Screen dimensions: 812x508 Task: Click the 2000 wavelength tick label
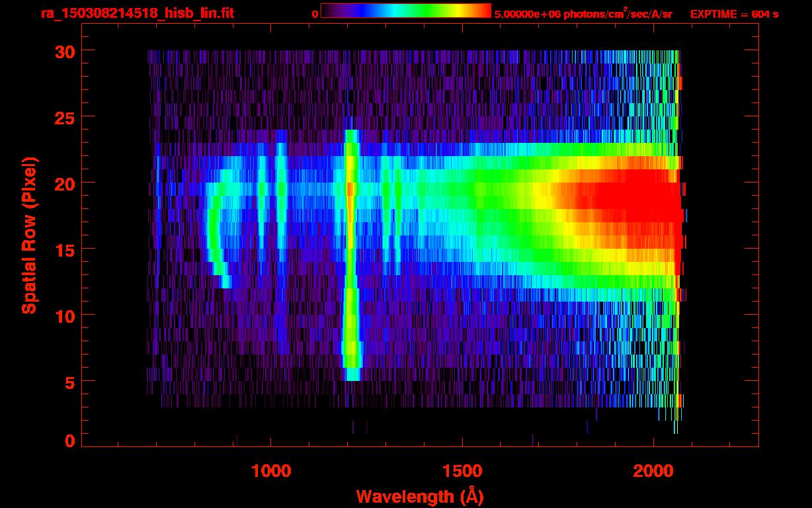pyautogui.click(x=653, y=470)
